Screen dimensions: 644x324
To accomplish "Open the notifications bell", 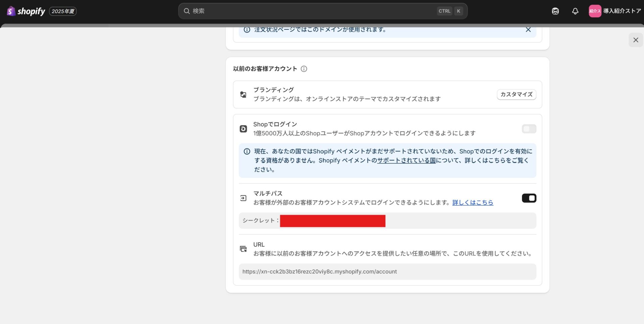I will (575, 11).
